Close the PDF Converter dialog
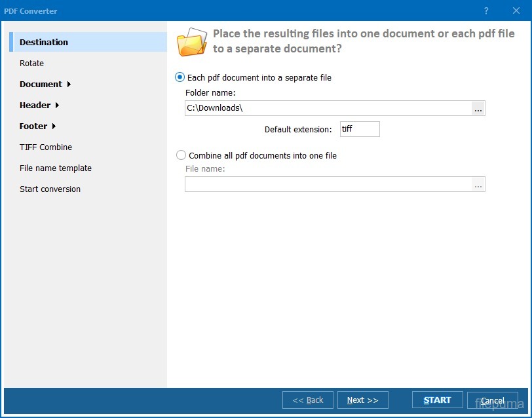532x418 pixels. pos(516,11)
